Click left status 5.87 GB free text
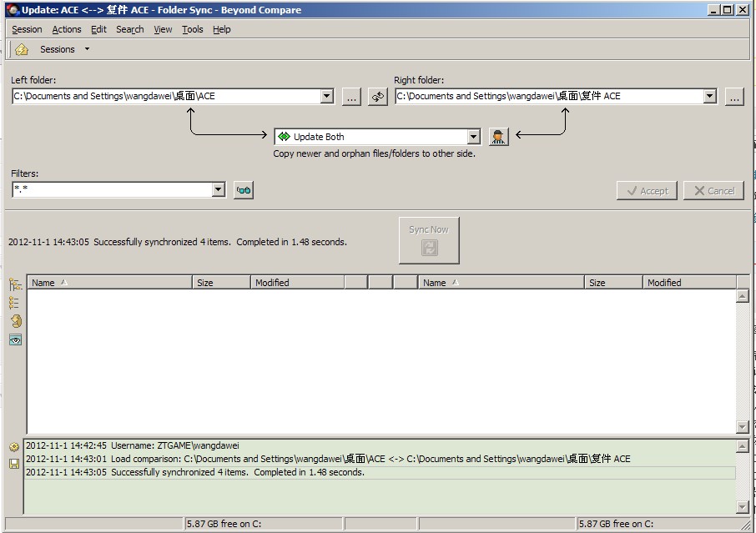The image size is (756, 533). [224, 524]
